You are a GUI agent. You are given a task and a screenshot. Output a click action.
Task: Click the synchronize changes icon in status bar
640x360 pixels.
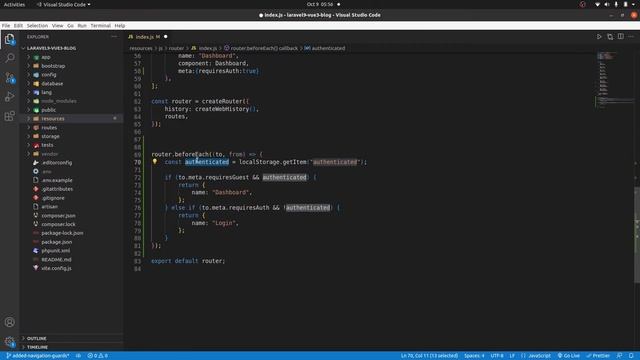pos(78,356)
